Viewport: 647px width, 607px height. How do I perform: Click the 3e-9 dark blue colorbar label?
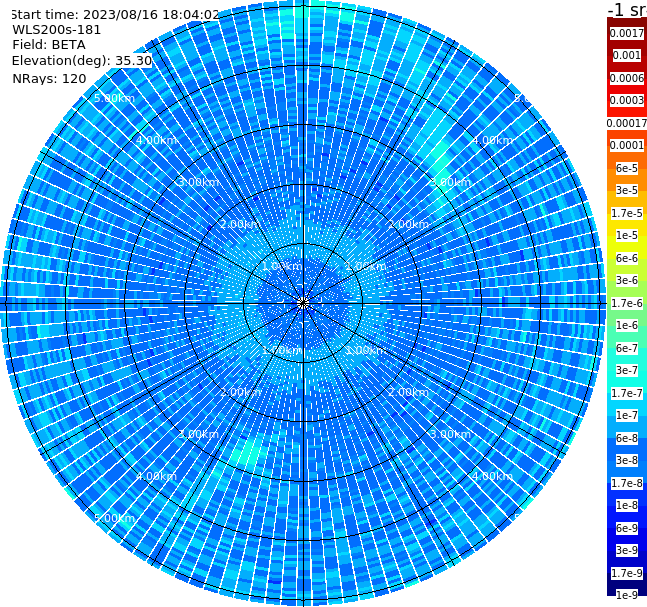coord(627,550)
